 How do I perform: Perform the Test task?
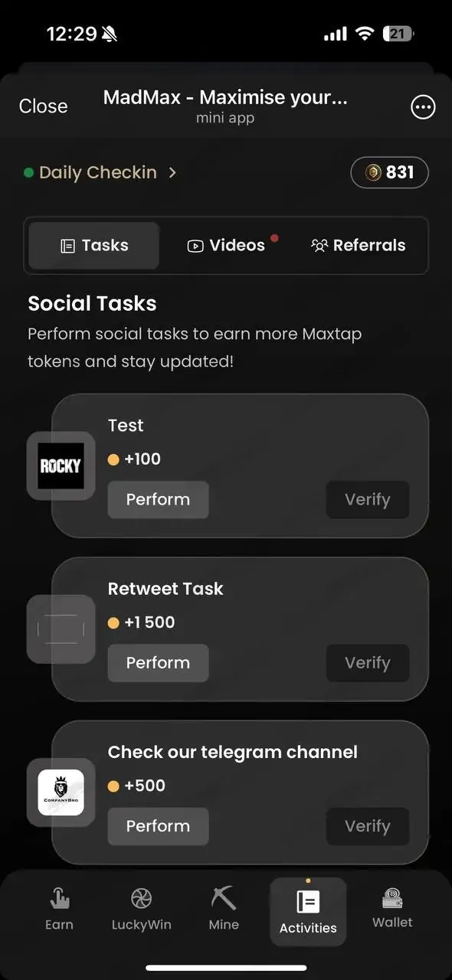(x=158, y=499)
